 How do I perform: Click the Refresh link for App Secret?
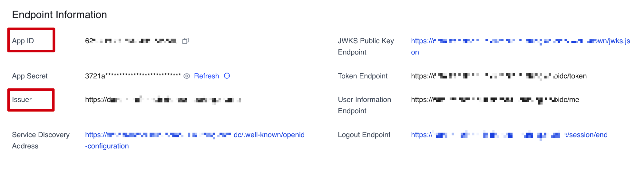pyautogui.click(x=206, y=76)
